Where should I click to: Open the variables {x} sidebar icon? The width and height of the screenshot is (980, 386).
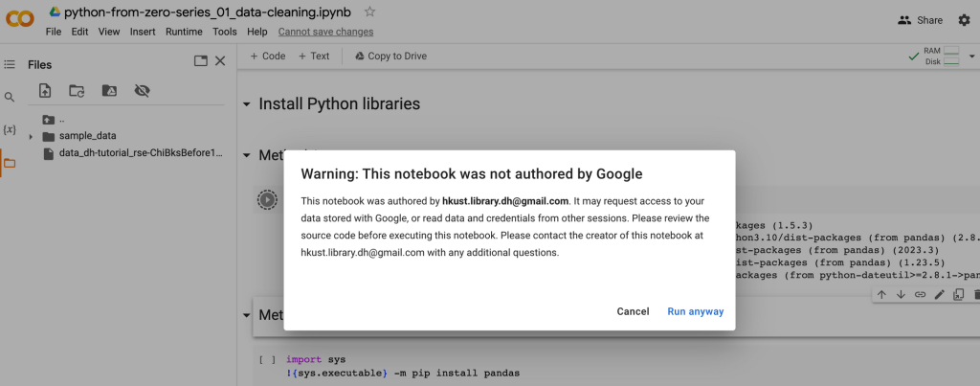[10, 129]
